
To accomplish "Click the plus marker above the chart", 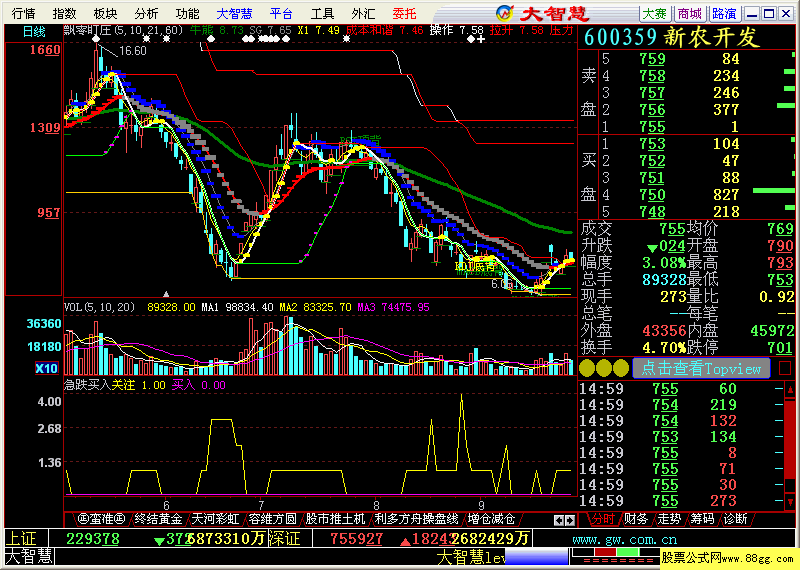I will [x=481, y=39].
